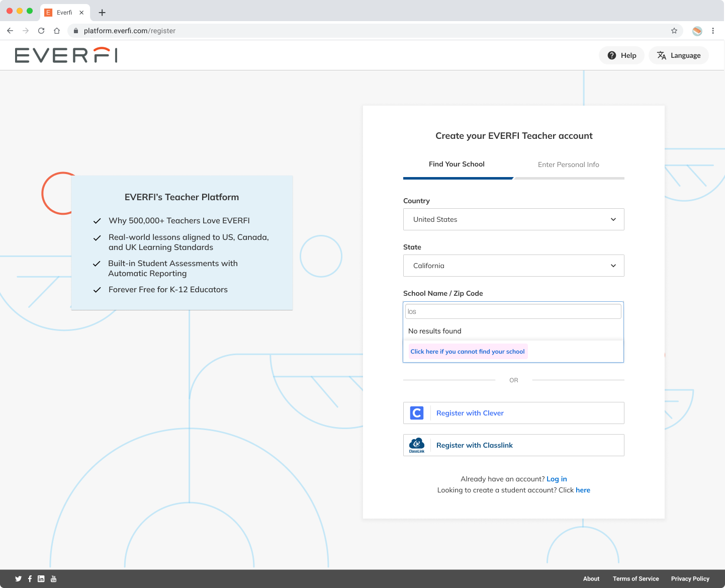This screenshot has height=588, width=725.
Task: Reload the page
Action: coord(41,31)
